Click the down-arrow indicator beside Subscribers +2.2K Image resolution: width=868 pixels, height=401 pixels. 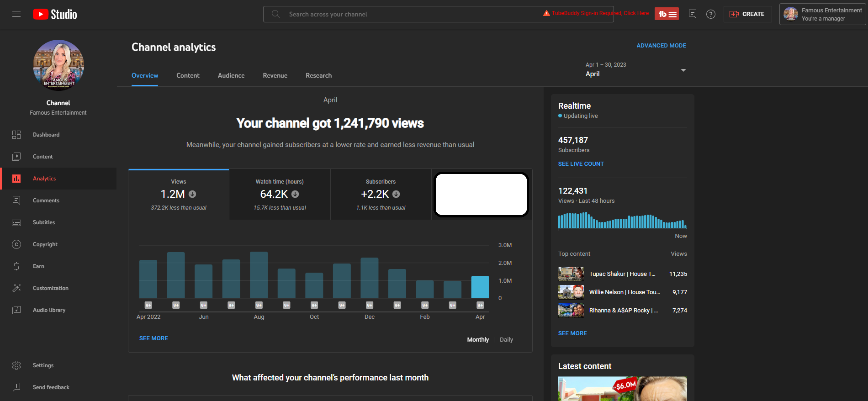point(396,194)
